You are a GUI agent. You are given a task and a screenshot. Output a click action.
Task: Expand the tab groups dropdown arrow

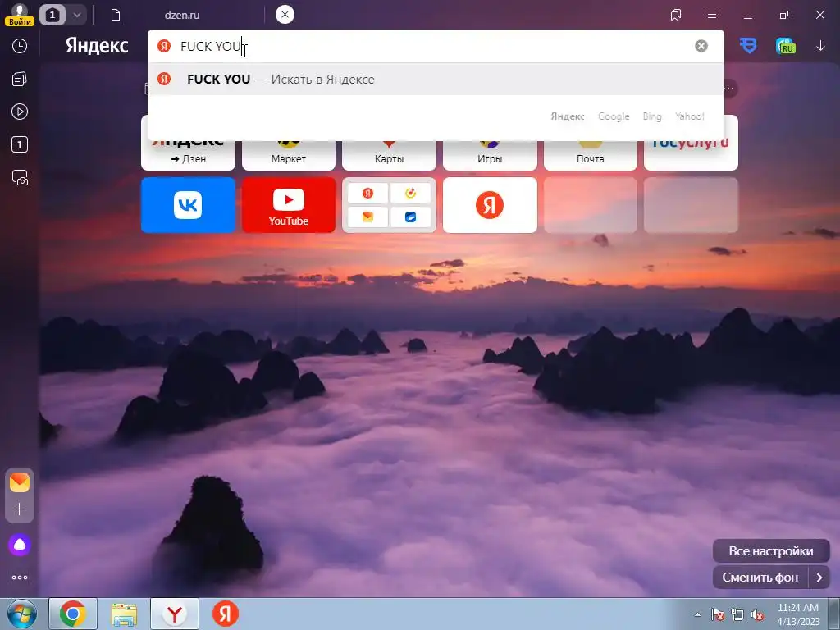pos(76,15)
